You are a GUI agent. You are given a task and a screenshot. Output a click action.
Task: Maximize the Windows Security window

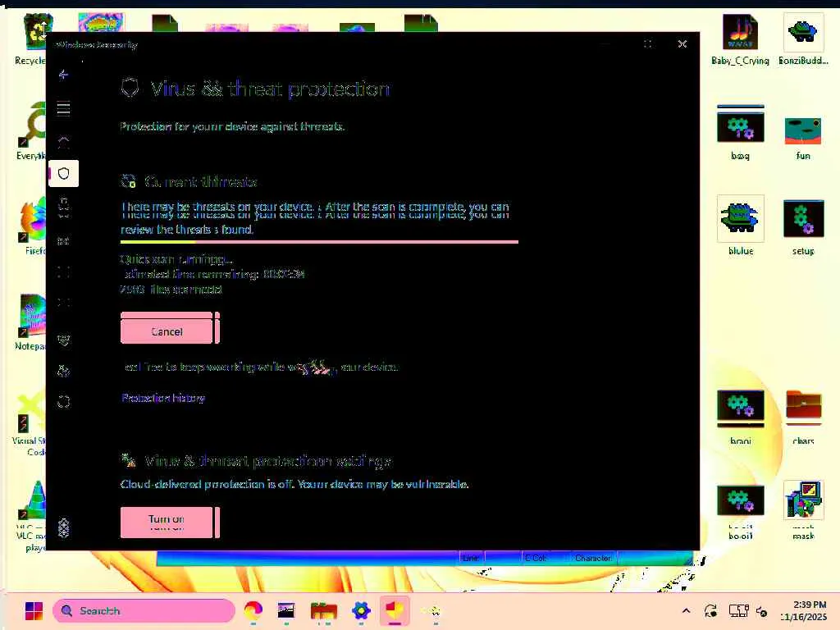pyautogui.click(x=648, y=44)
